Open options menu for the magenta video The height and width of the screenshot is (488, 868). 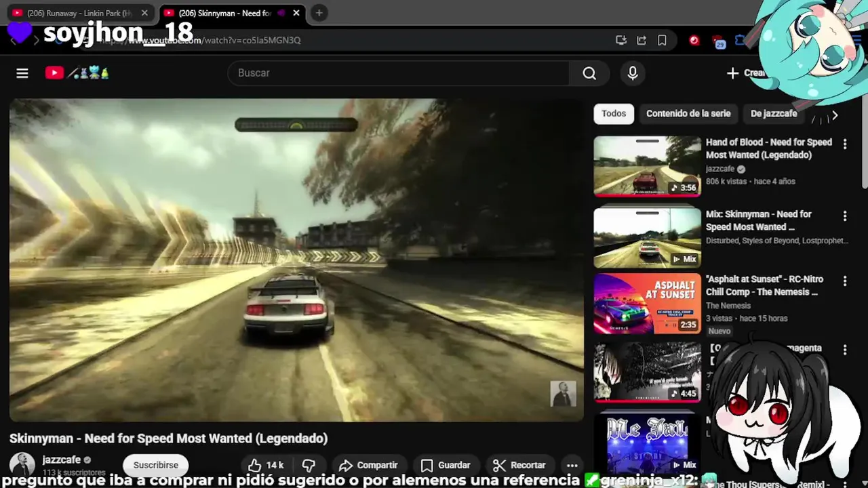tap(845, 350)
